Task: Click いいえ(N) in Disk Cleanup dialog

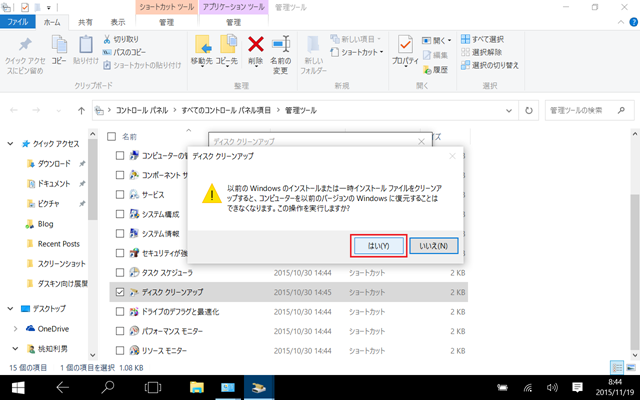Action: (433, 246)
